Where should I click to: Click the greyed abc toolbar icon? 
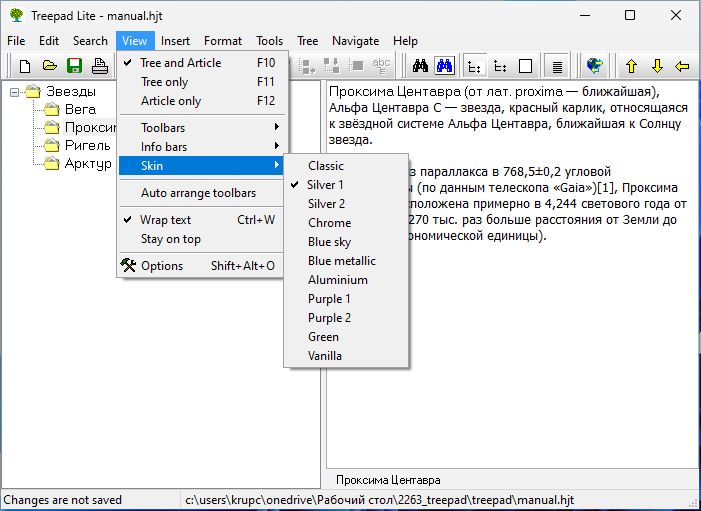pos(381,66)
